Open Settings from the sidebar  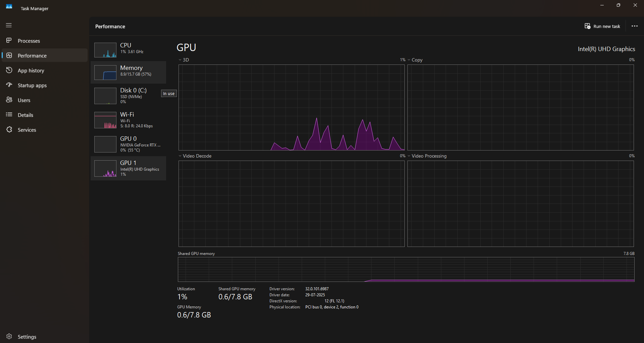(45, 337)
